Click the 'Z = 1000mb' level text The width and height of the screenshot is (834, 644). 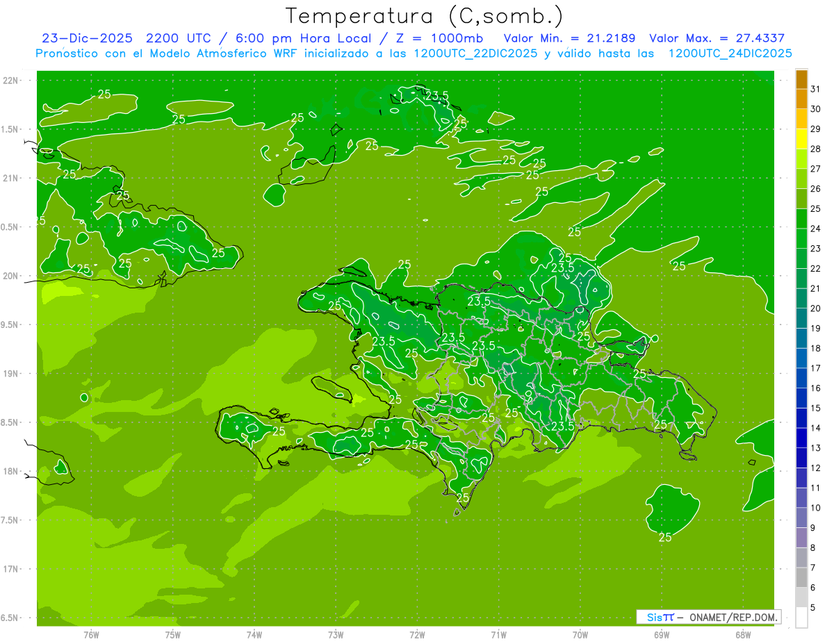(x=439, y=38)
